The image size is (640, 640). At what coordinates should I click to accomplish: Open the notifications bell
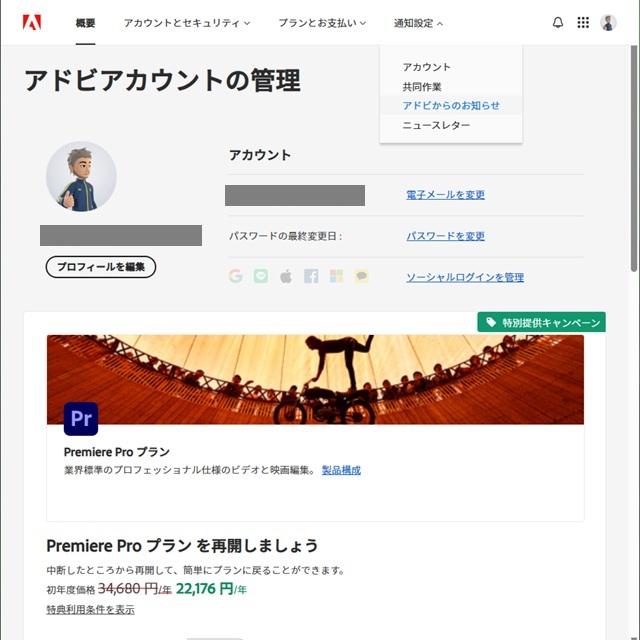[x=558, y=22]
